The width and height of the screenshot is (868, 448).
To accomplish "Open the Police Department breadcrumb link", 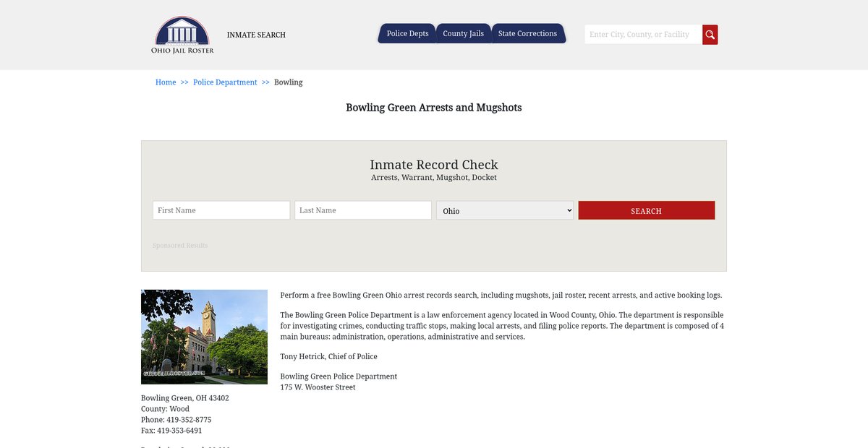I will click(225, 82).
